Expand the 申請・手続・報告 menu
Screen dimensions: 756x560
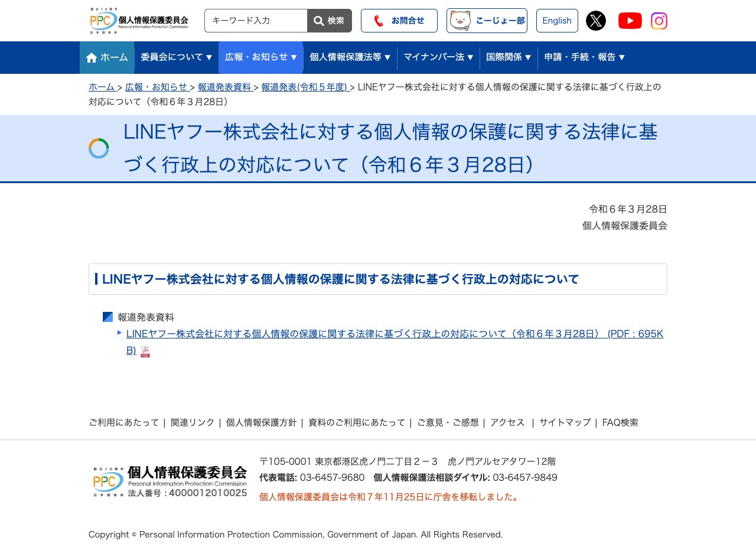point(584,57)
